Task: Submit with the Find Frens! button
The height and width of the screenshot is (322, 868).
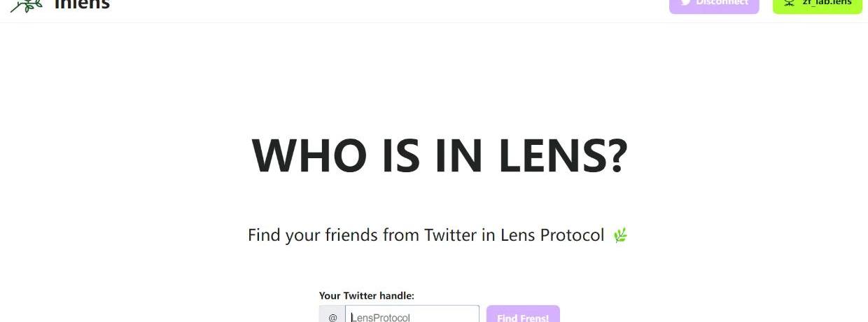Action: (523, 314)
